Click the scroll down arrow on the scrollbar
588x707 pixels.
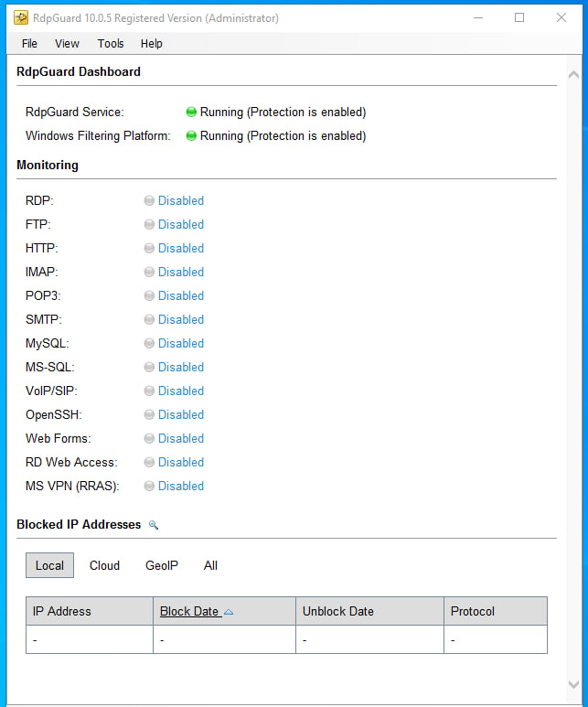tap(573, 684)
